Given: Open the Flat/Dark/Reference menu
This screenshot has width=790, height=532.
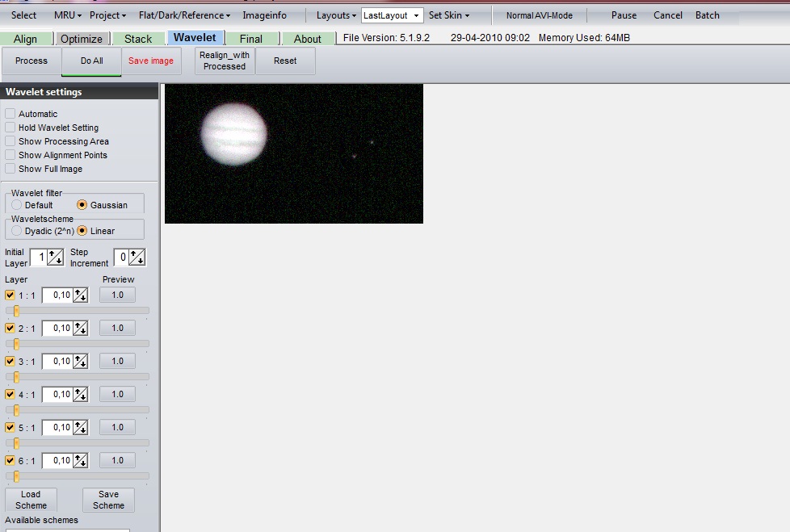Looking at the screenshot, I should pos(184,15).
